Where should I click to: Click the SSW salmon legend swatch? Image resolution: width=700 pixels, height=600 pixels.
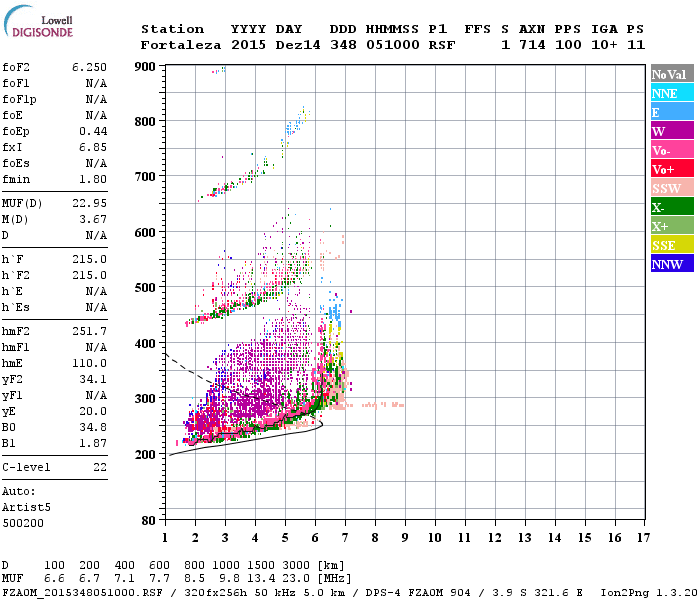(672, 188)
